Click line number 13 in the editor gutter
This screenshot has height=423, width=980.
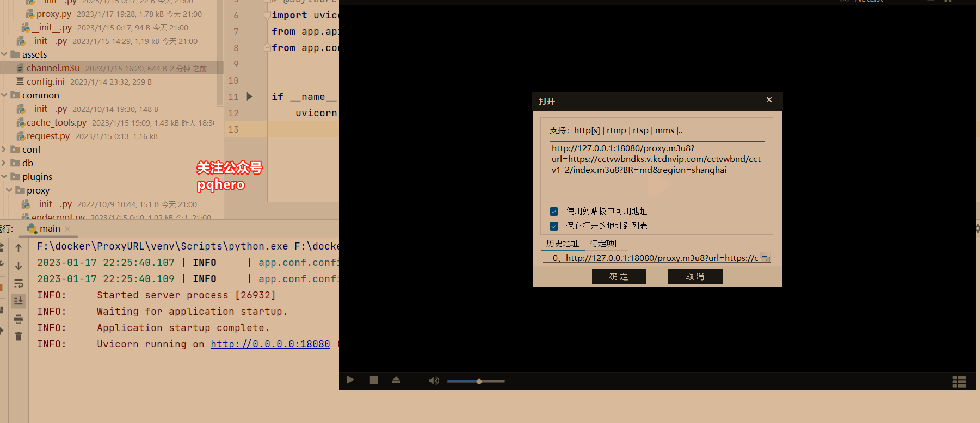(233, 129)
